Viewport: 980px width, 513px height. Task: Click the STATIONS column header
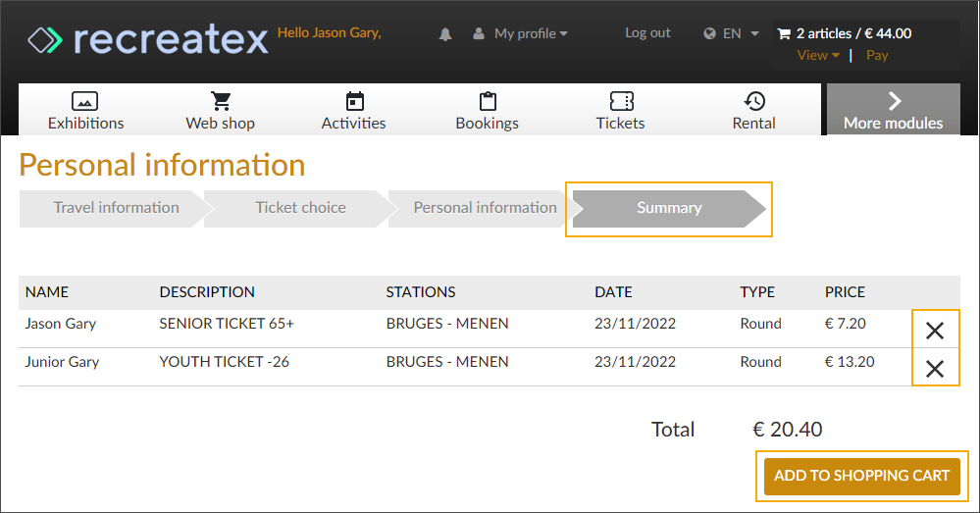[x=421, y=291]
